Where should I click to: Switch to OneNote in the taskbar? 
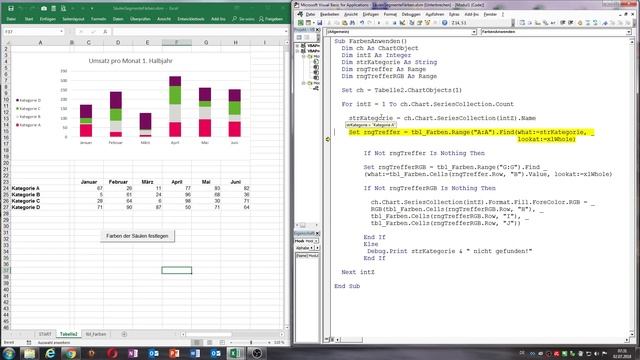click(x=133, y=353)
